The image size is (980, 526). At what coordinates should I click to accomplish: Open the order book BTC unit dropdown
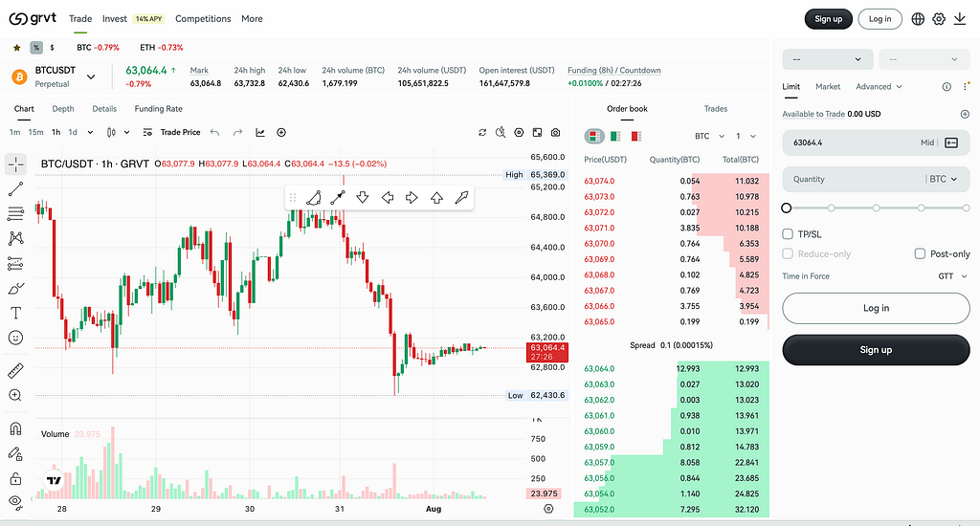[x=709, y=136]
